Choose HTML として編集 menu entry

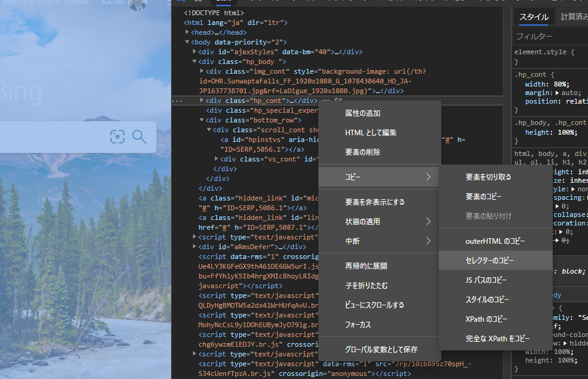(379, 133)
